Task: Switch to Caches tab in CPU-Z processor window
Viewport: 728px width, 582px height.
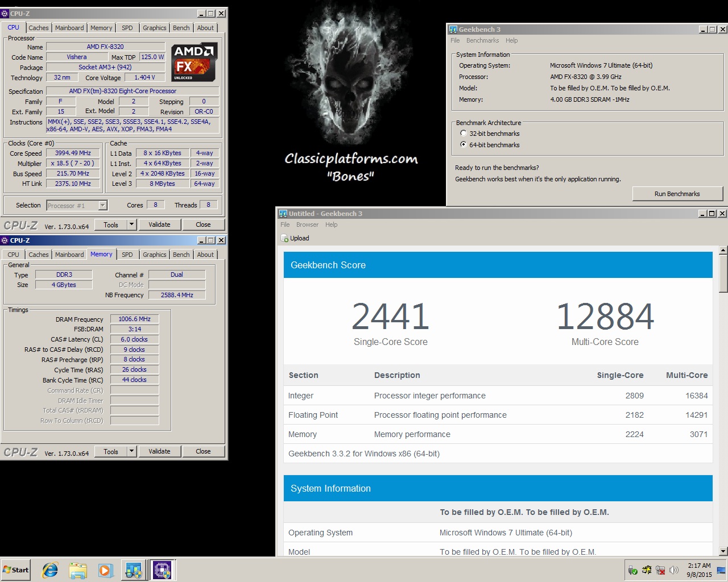Action: 39,28
